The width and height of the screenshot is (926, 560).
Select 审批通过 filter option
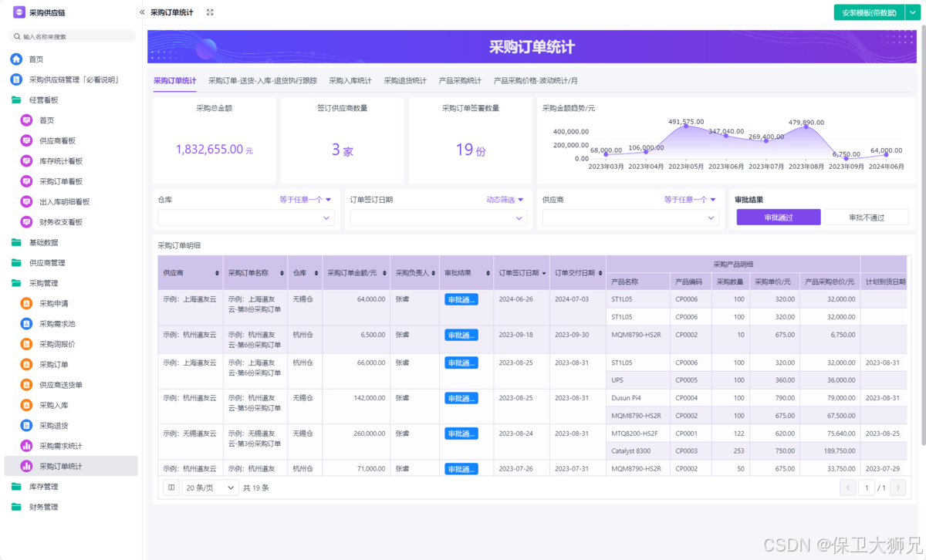(778, 218)
